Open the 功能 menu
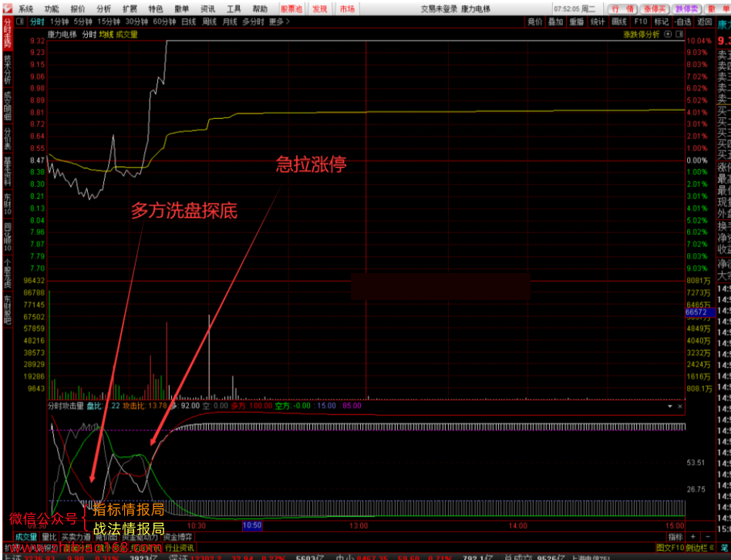Viewport: 731px width, 560px height. (52, 8)
